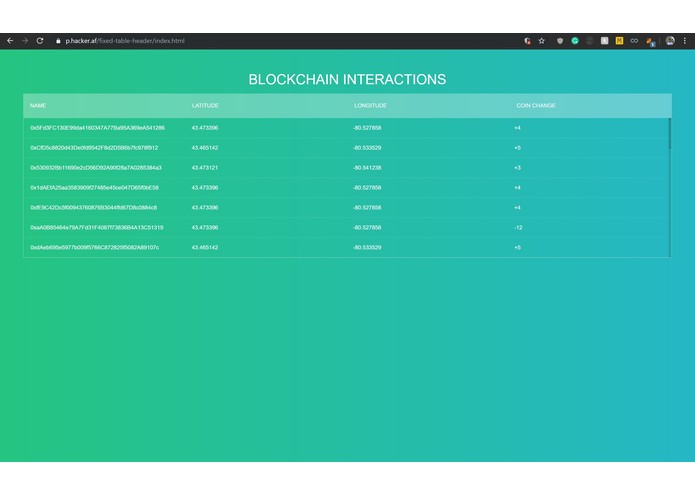Screen dimensions: 695x494
Task: Open the Chrome three-dot menu
Action: pyautogui.click(x=685, y=41)
